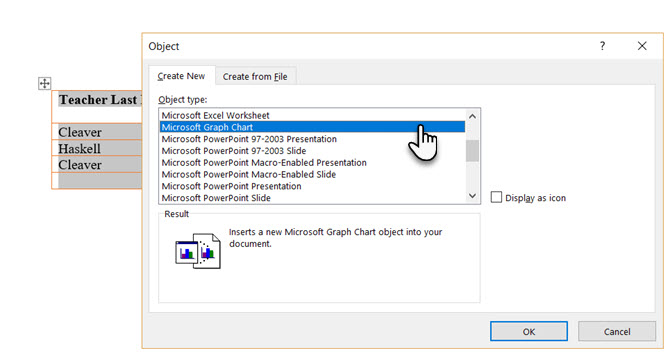Click the Microsoft Graph Chart result icon
This screenshot has width=670, height=362.
198,250
